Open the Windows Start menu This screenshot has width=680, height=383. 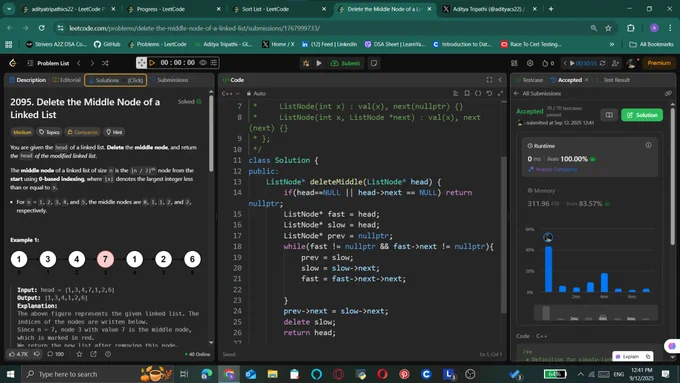click(10, 374)
